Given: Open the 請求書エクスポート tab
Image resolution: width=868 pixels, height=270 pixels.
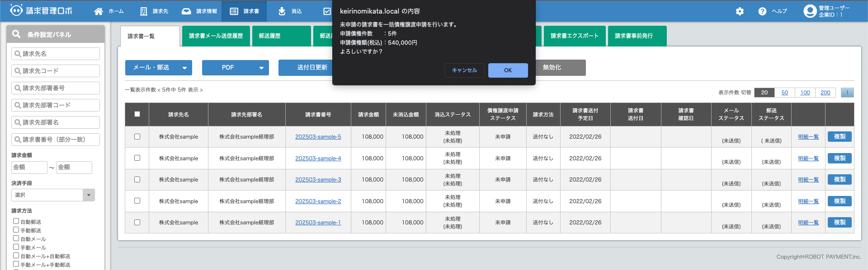Looking at the screenshot, I should [x=574, y=36].
